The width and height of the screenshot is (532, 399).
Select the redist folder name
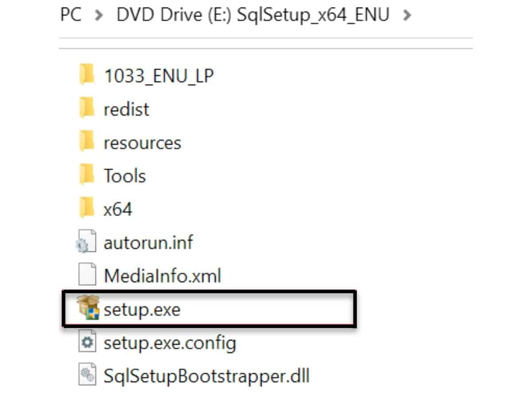126,109
